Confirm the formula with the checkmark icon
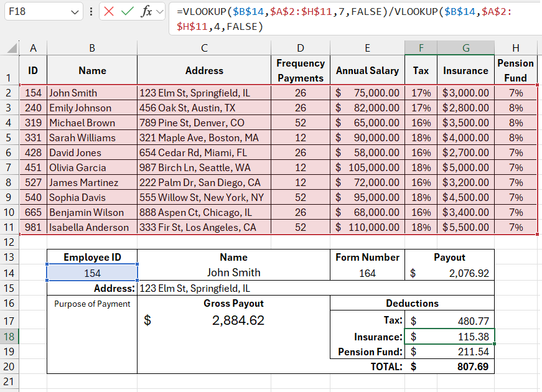Screen dimensions: 542x392 click(128, 12)
